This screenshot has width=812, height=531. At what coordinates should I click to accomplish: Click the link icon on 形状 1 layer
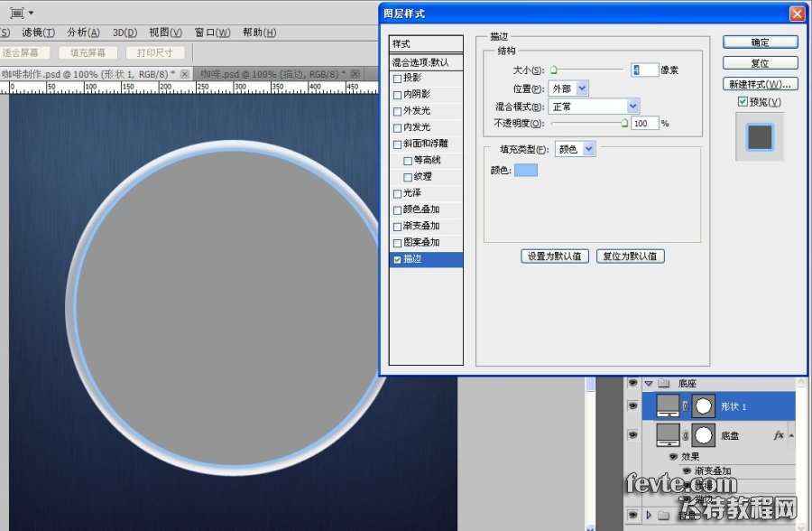coord(686,406)
